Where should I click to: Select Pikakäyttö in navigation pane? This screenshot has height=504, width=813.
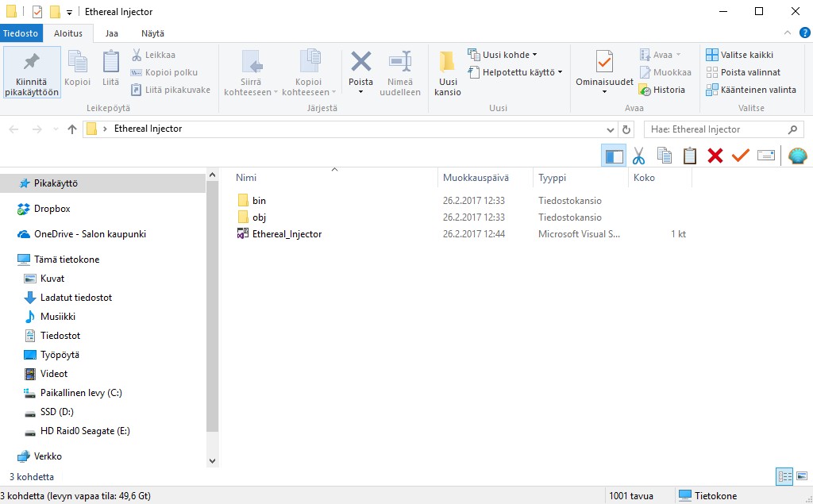[x=102, y=183]
